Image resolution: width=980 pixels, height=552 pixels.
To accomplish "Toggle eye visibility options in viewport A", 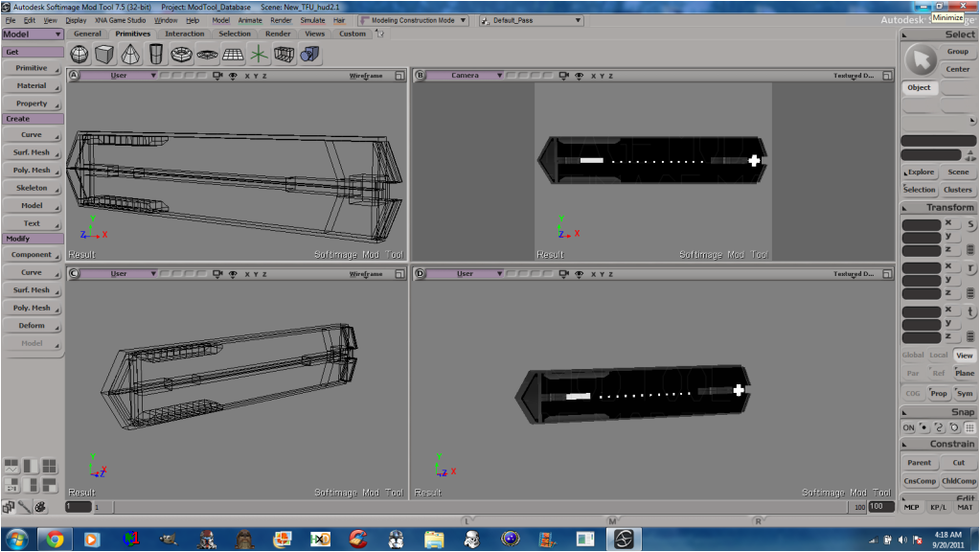I will click(233, 76).
